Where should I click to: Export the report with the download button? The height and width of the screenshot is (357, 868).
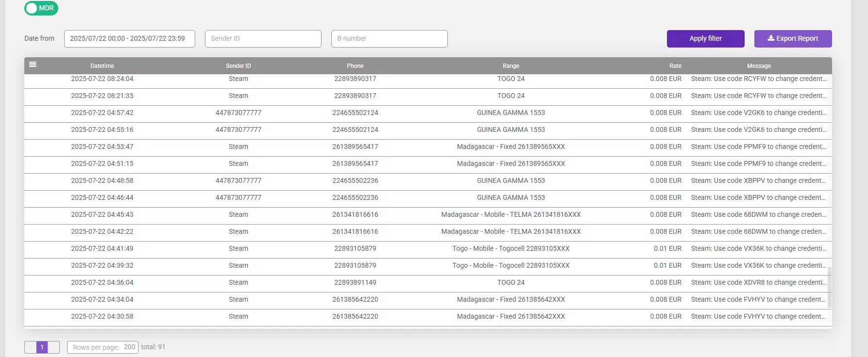click(x=793, y=39)
